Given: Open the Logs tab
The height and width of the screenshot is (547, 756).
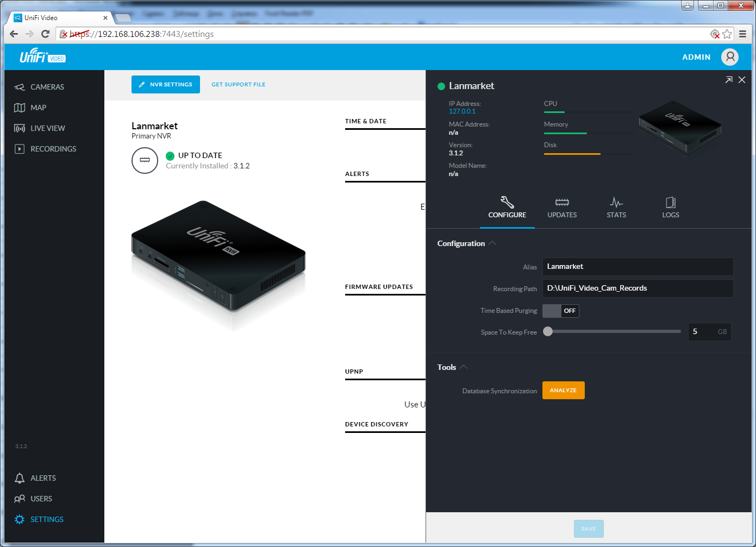Looking at the screenshot, I should [671, 208].
